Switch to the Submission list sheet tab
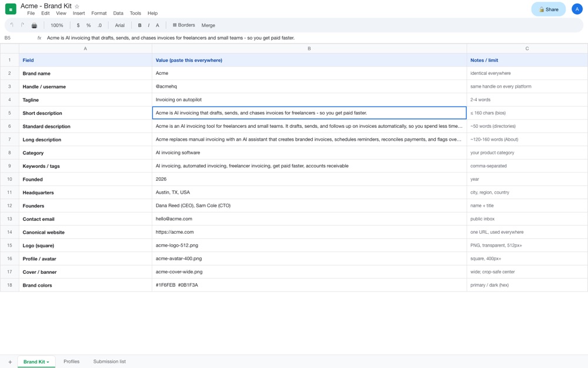This screenshot has width=588, height=368. (x=109, y=362)
